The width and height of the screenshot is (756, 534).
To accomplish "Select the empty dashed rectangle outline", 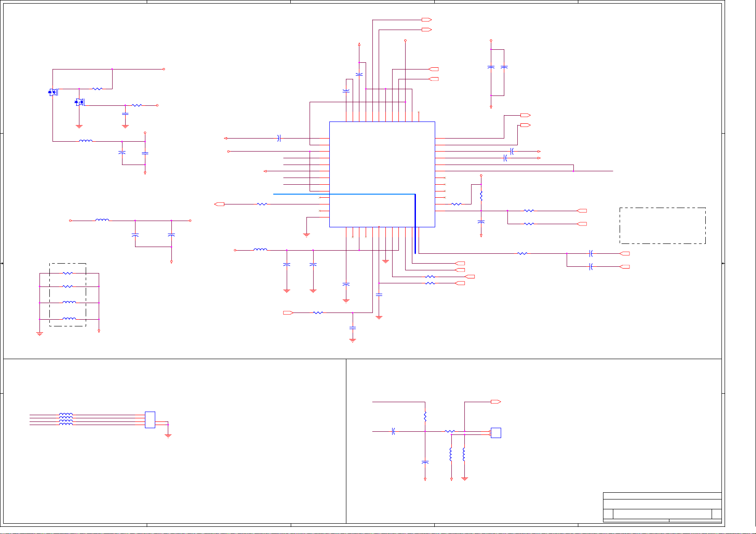I will click(663, 226).
